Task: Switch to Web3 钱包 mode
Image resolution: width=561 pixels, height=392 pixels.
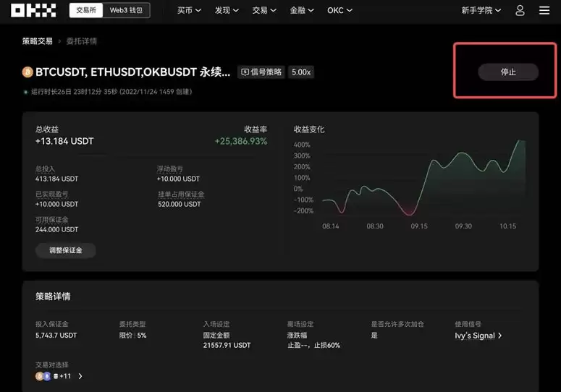Action: coord(126,11)
